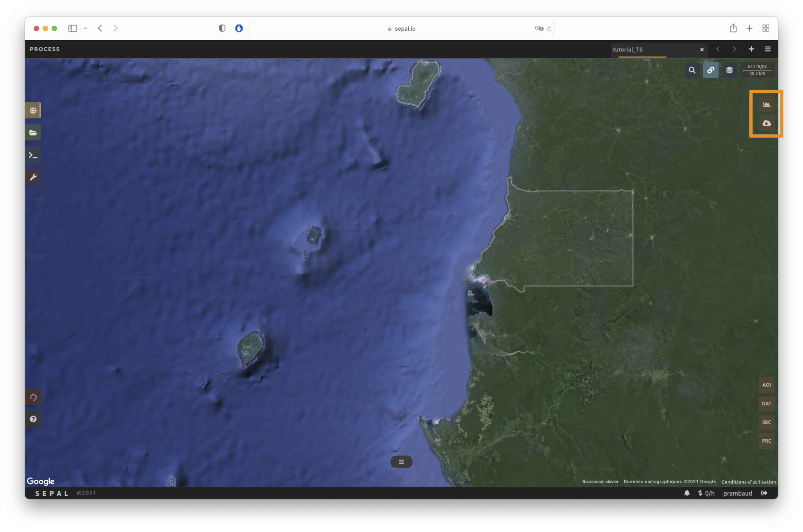Toggle the link maps button
The image size is (803, 532).
pos(710,70)
